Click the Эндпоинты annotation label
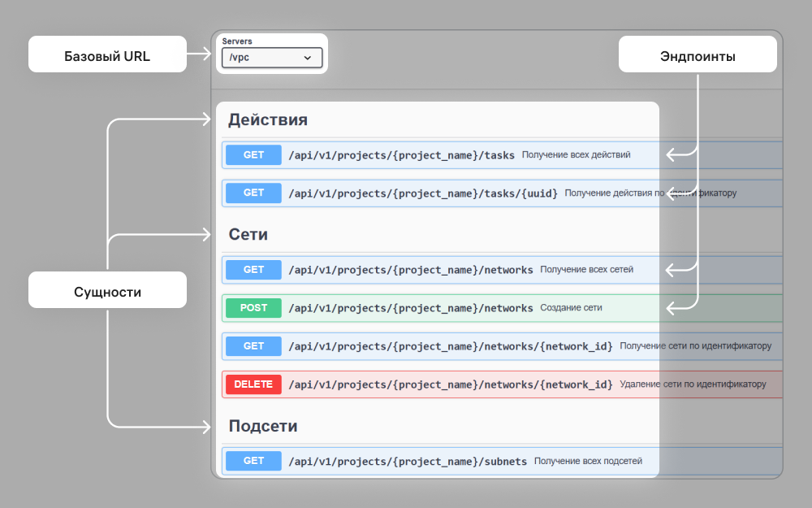This screenshot has height=508, width=812. coord(698,56)
